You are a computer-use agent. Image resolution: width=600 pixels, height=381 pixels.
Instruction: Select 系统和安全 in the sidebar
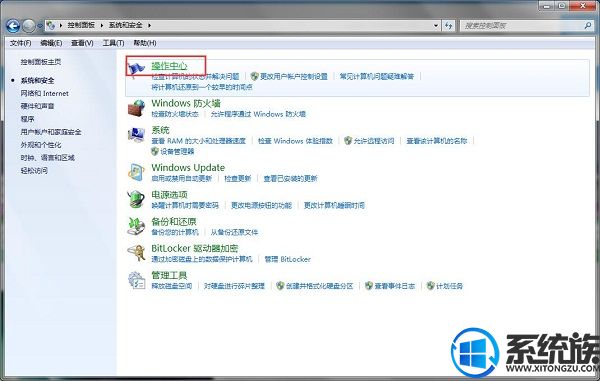coord(37,80)
